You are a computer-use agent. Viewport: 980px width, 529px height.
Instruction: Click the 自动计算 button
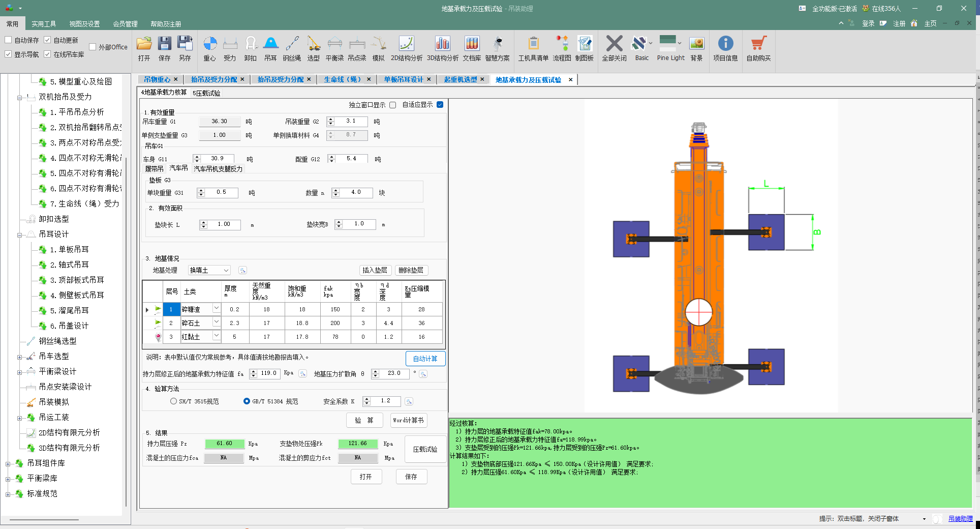click(x=425, y=359)
